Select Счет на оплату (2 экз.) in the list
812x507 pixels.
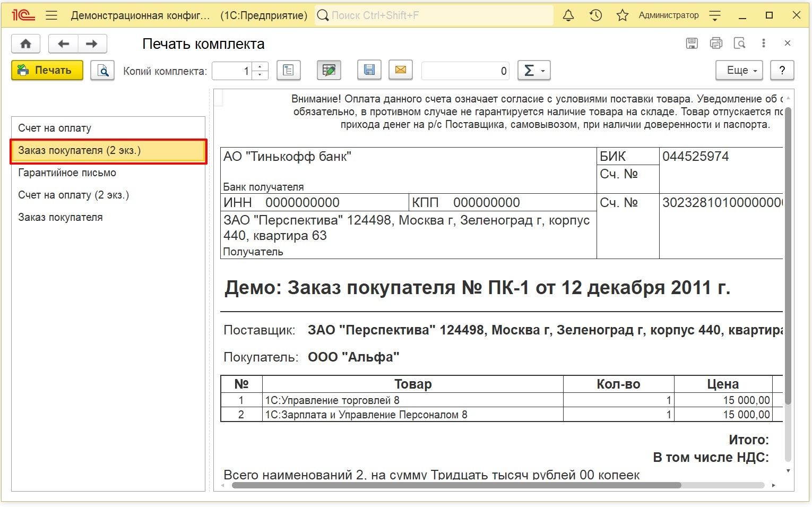tap(108, 195)
